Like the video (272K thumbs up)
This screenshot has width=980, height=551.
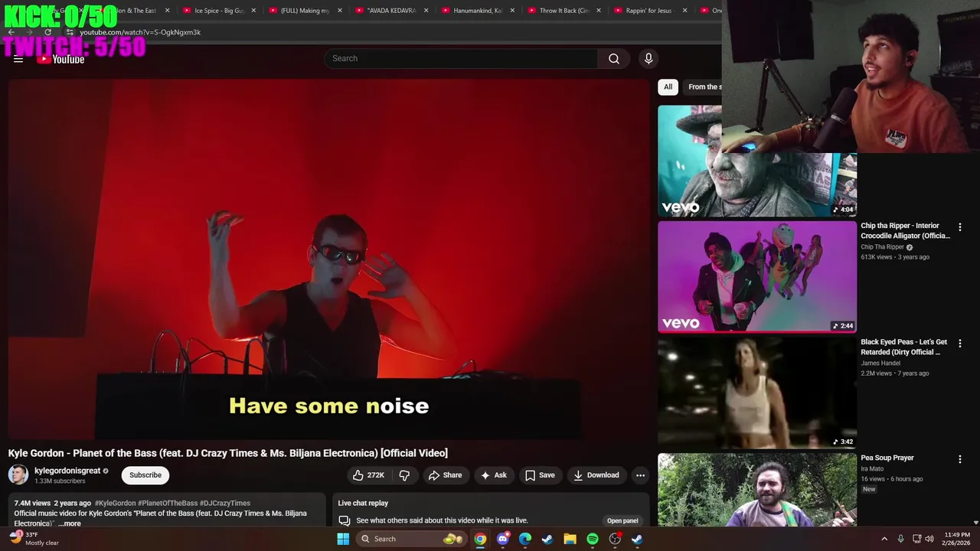point(368,475)
